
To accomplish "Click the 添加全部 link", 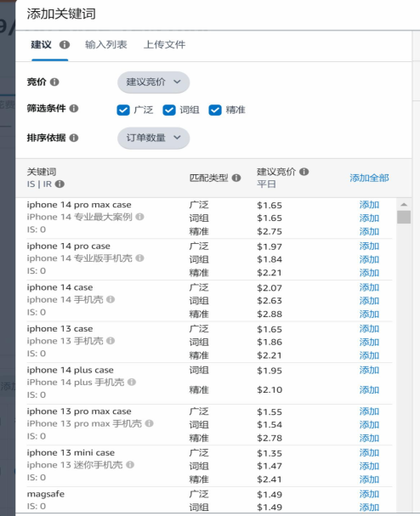I will pyautogui.click(x=369, y=178).
